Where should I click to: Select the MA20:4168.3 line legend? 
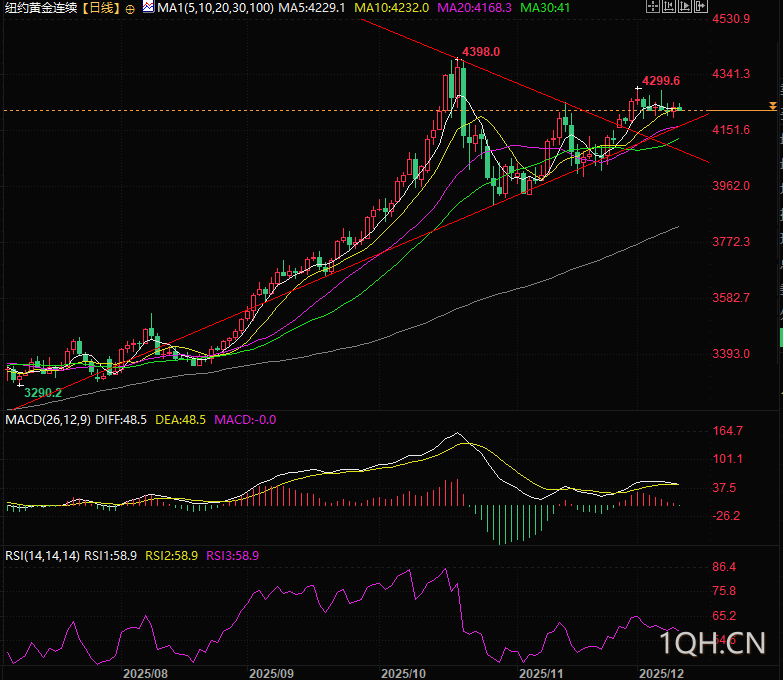476,8
